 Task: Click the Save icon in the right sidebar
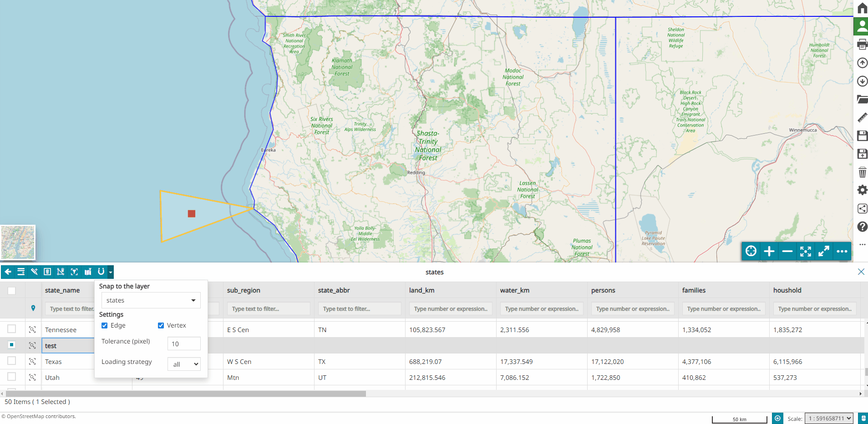point(862,136)
